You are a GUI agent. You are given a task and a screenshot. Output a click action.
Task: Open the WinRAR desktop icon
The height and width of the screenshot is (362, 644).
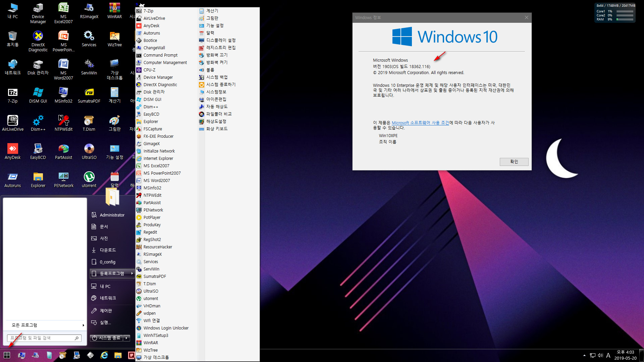point(114,11)
